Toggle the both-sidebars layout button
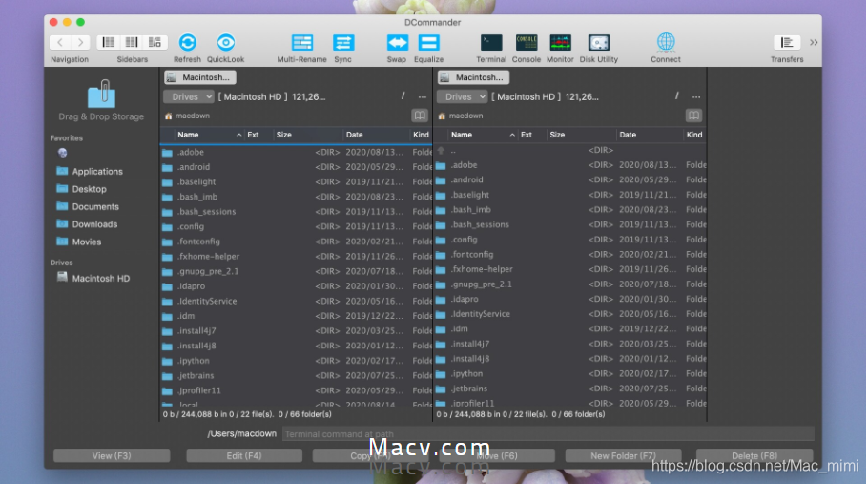Image resolution: width=868 pixels, height=484 pixels. 132,43
